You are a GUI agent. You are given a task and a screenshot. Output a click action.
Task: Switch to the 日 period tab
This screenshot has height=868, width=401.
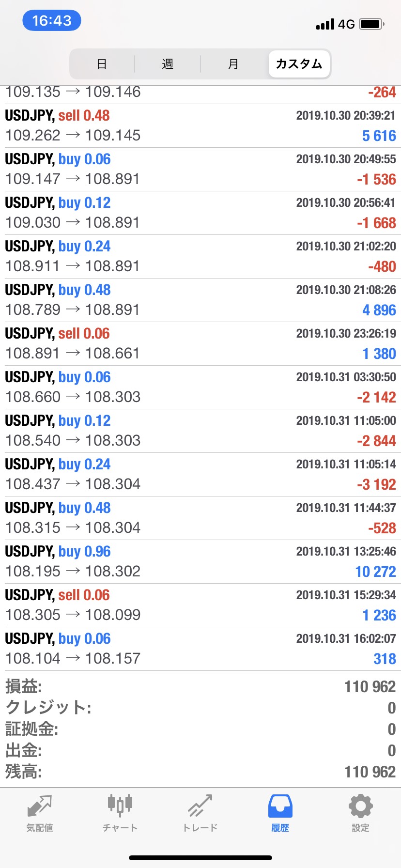tap(102, 64)
